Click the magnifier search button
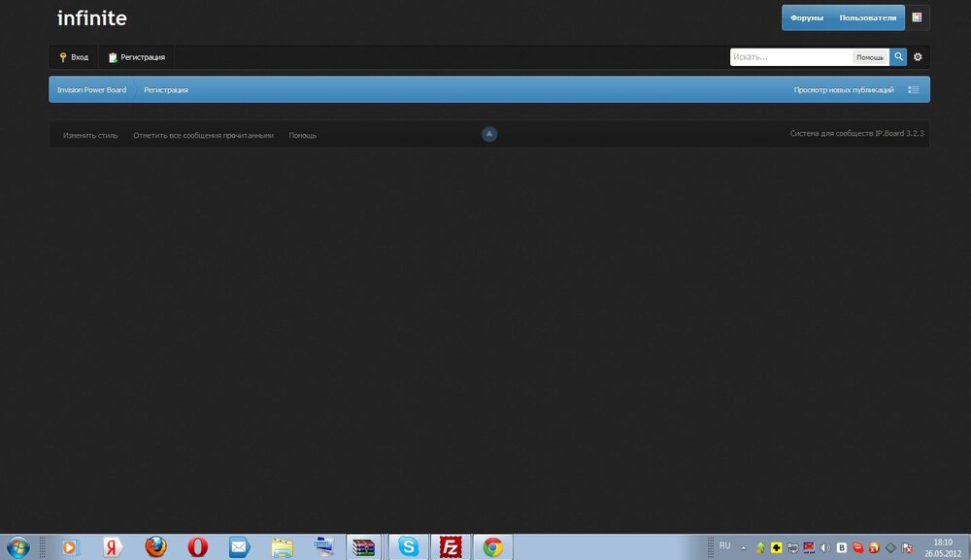Viewport: 971px width, 560px height. point(899,57)
